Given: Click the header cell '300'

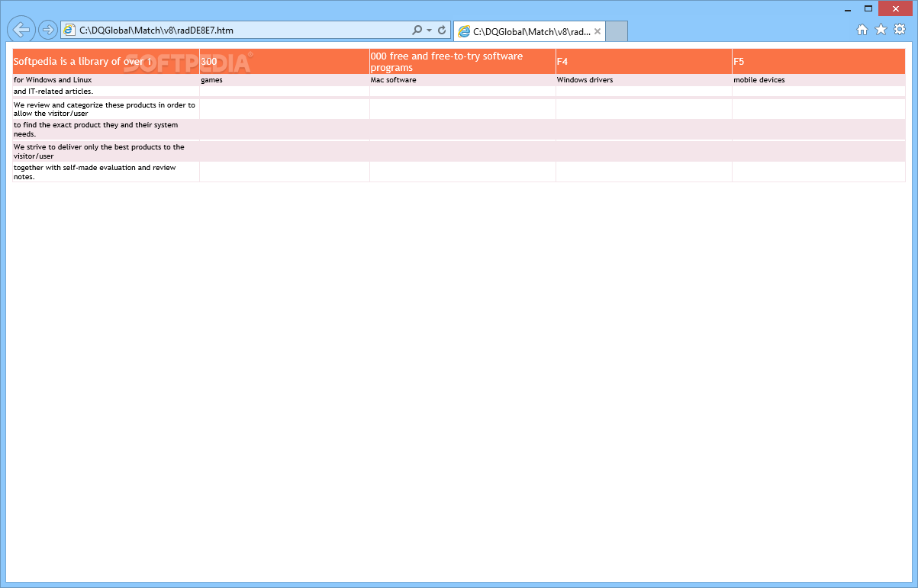Looking at the screenshot, I should click(x=285, y=62).
